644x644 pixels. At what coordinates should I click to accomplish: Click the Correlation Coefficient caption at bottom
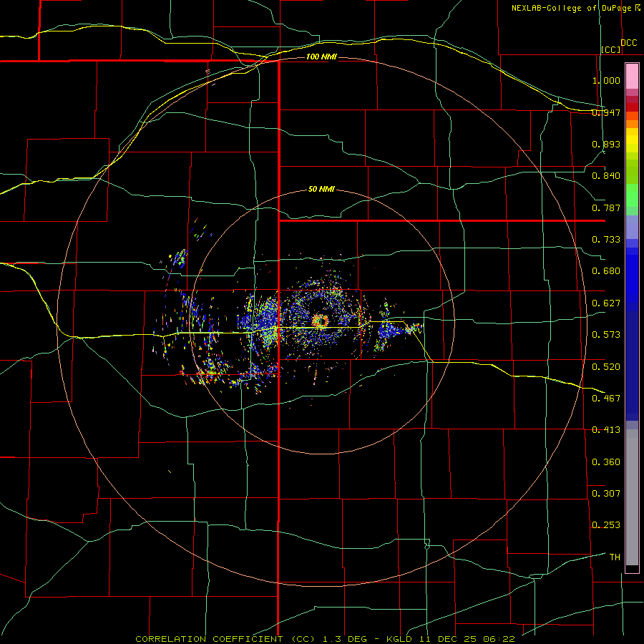325,639
